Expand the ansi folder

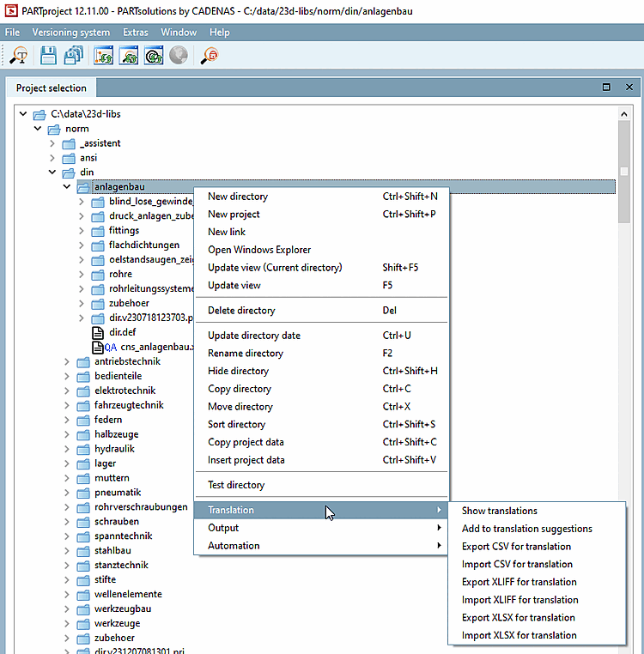click(52, 158)
